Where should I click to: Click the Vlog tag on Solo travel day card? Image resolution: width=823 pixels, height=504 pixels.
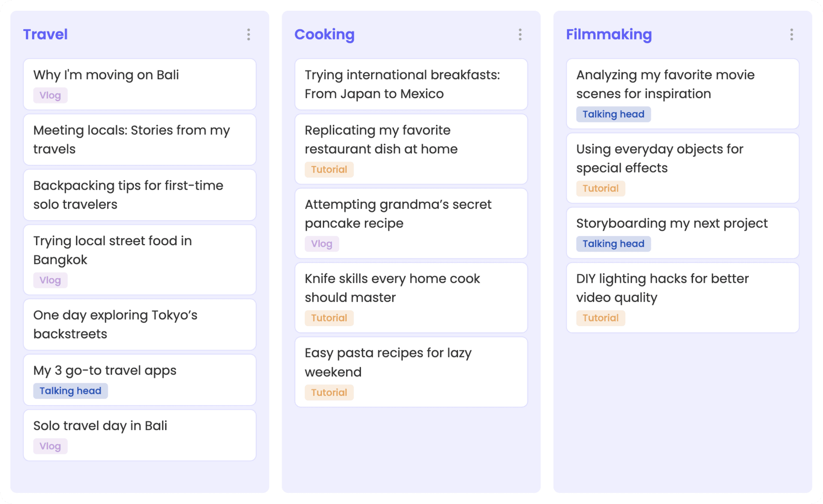(50, 446)
